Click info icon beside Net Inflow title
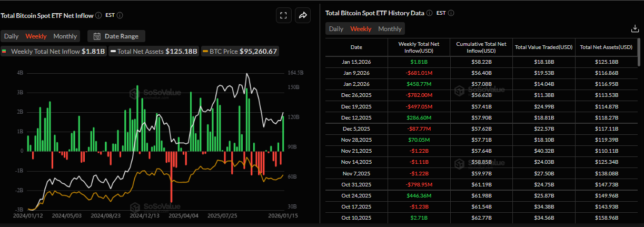Viewport: 644px width, 227px height. pyautogui.click(x=98, y=15)
